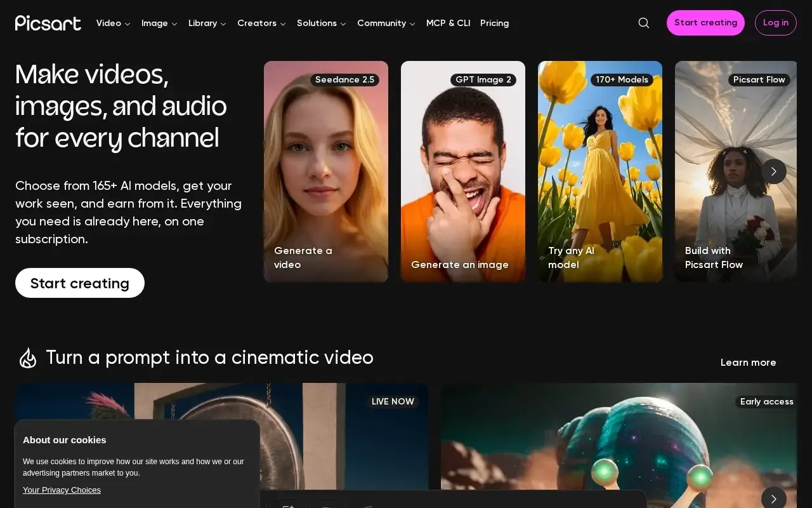The height and width of the screenshot is (508, 812).
Task: Click the Seedance 2.5 badge
Action: [344, 79]
